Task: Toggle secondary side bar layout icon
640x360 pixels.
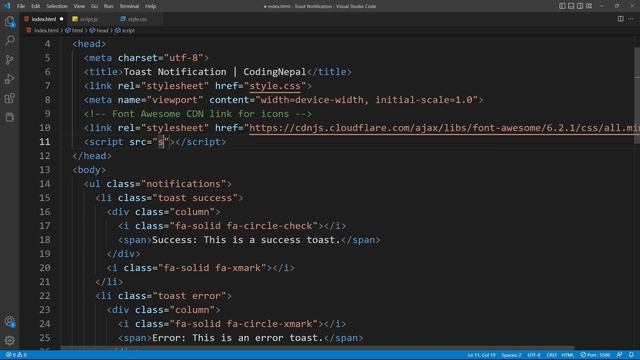Action: (x=580, y=6)
